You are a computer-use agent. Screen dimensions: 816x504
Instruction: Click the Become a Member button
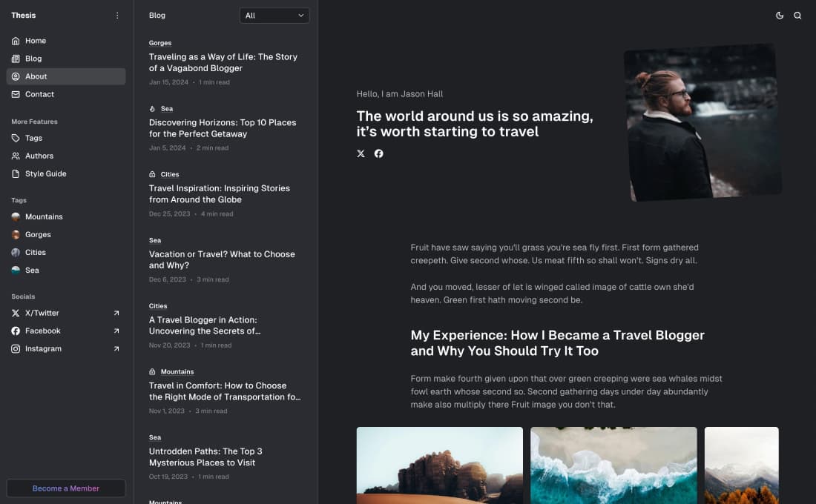[65, 488]
